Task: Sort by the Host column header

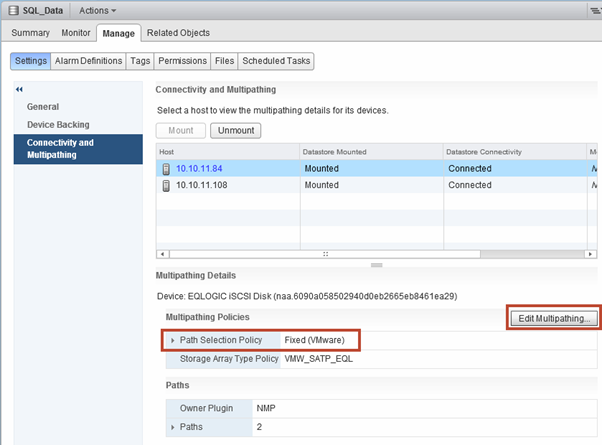Action: point(228,152)
